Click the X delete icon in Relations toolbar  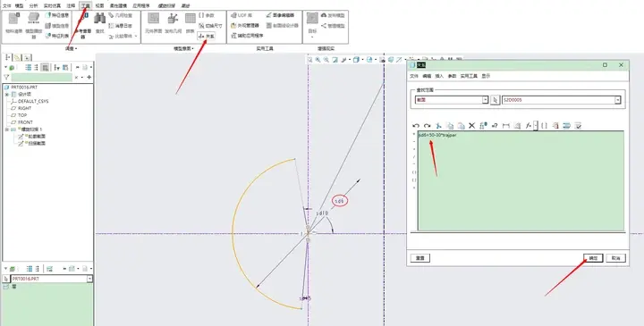(472, 126)
